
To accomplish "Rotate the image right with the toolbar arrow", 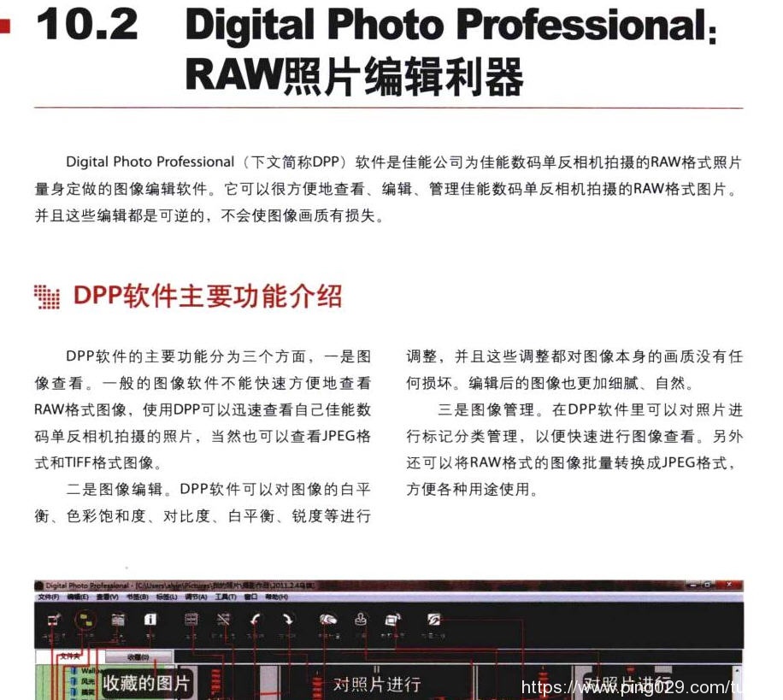I will (287, 620).
